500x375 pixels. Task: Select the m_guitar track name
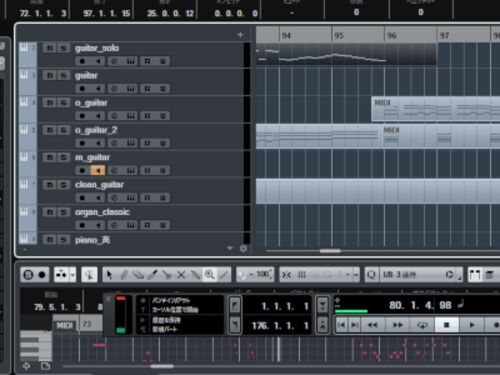pos(92,157)
